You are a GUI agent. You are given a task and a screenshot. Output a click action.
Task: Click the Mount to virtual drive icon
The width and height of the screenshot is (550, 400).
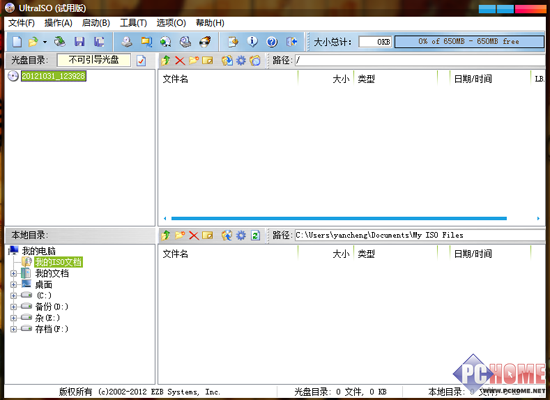[185, 42]
